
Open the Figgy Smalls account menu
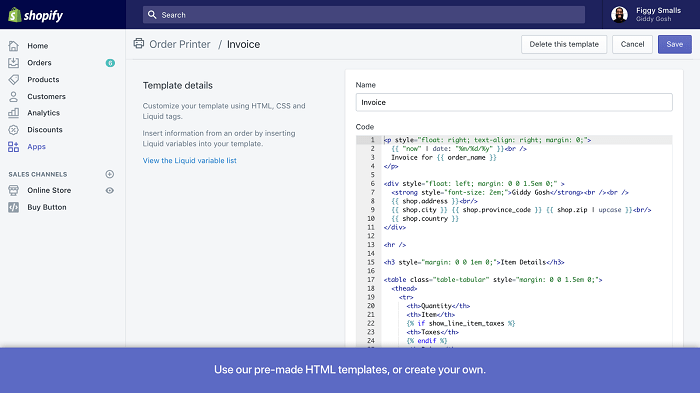click(x=646, y=14)
